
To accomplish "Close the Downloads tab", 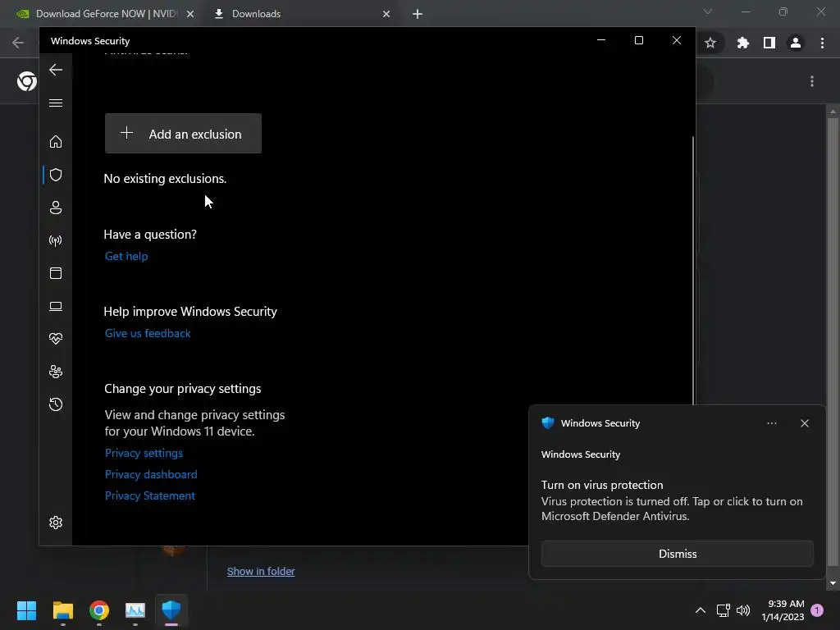I will point(386,14).
